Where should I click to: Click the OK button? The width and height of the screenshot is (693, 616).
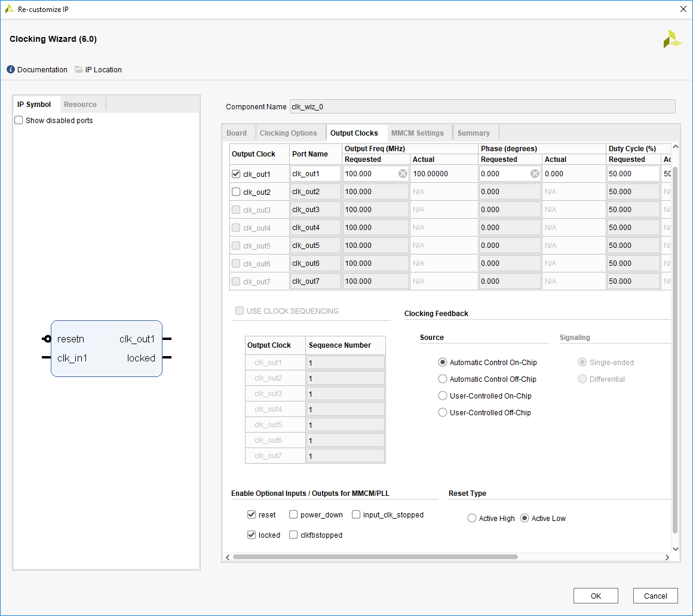click(x=596, y=596)
